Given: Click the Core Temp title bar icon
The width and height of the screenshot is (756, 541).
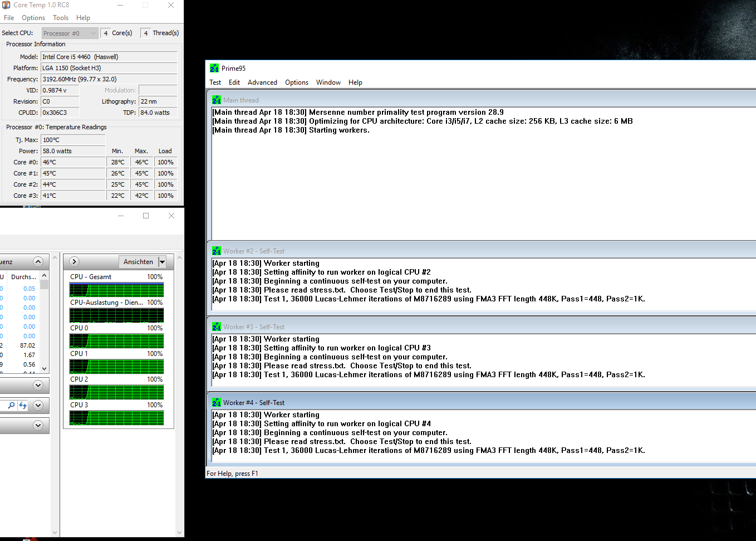Looking at the screenshot, I should pyautogui.click(x=6, y=5).
